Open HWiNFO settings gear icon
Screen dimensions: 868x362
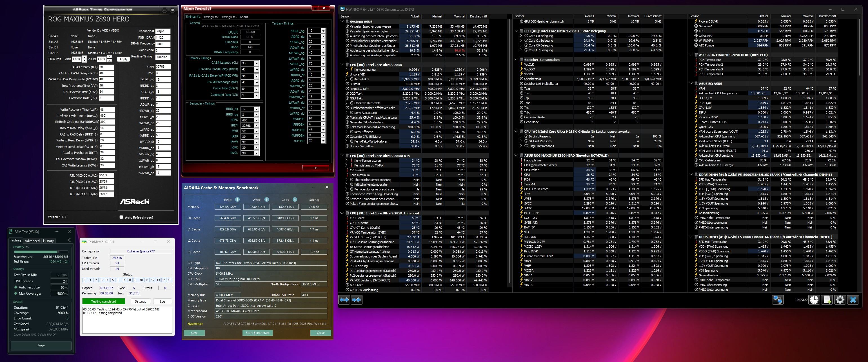(x=840, y=300)
